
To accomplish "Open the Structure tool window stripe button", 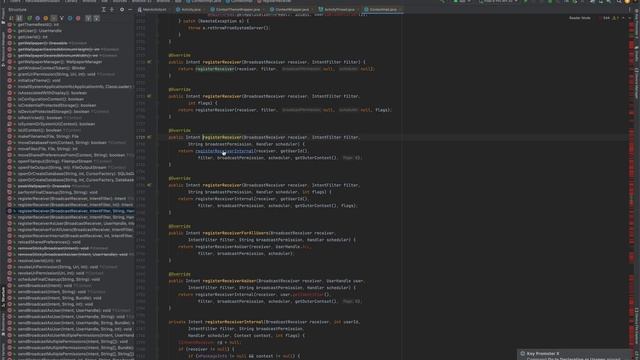I will coord(3,298).
